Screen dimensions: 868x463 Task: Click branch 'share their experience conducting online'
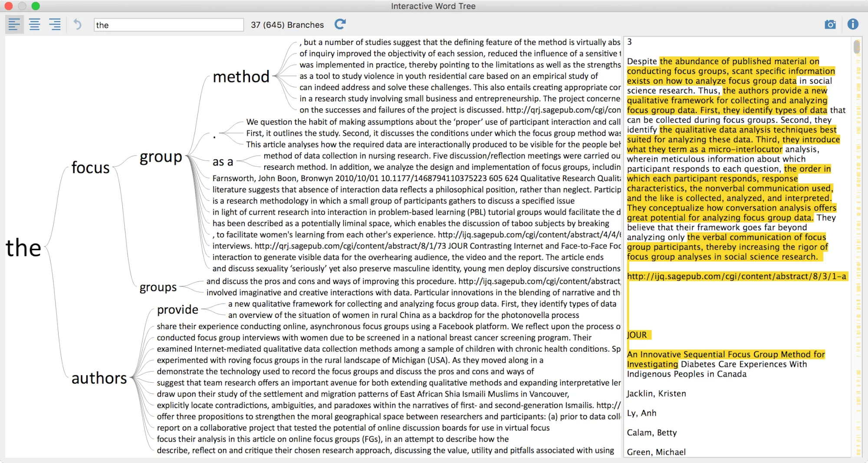pos(388,327)
